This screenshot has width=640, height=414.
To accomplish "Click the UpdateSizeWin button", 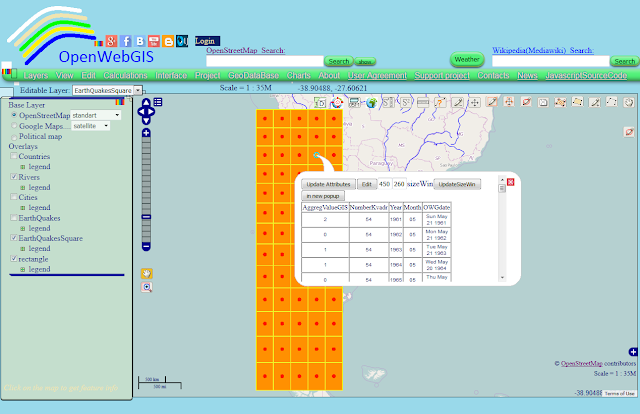I will (x=457, y=184).
